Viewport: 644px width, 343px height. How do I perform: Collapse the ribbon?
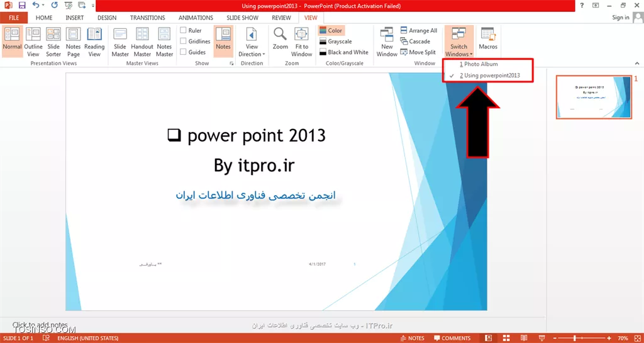pyautogui.click(x=637, y=64)
